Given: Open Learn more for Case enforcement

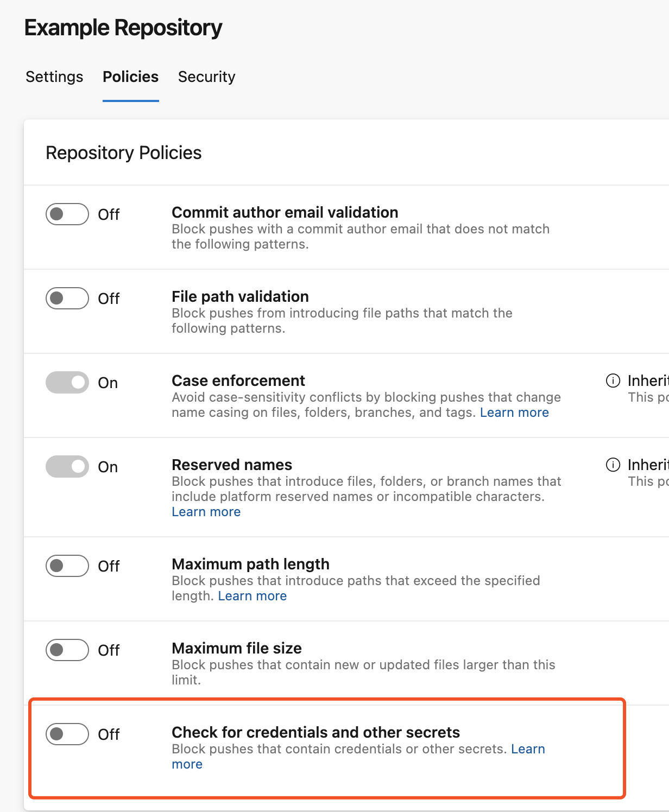Looking at the screenshot, I should 514,413.
